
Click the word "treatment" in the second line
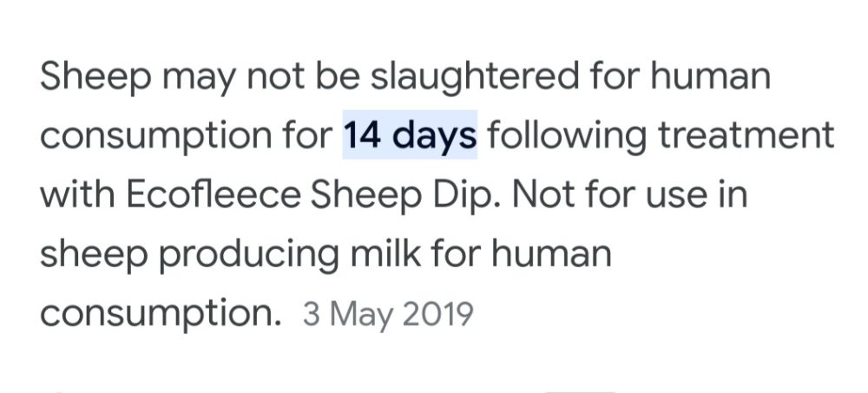coord(746,135)
